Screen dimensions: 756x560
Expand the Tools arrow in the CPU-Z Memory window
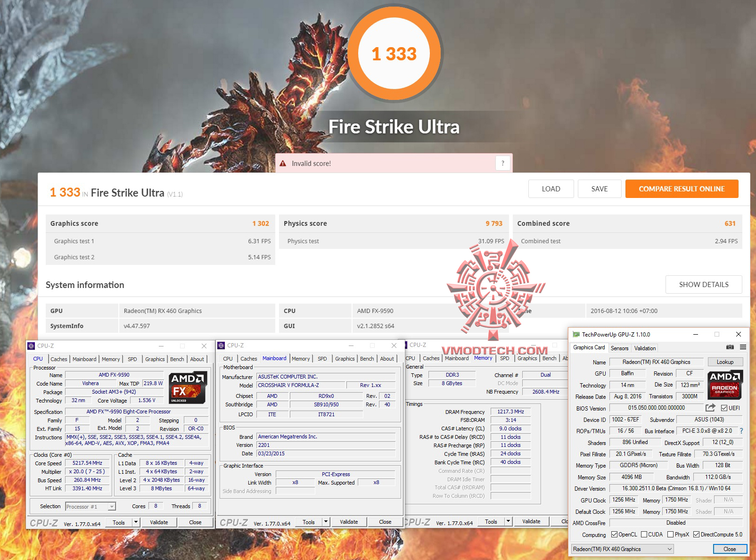tap(508, 521)
